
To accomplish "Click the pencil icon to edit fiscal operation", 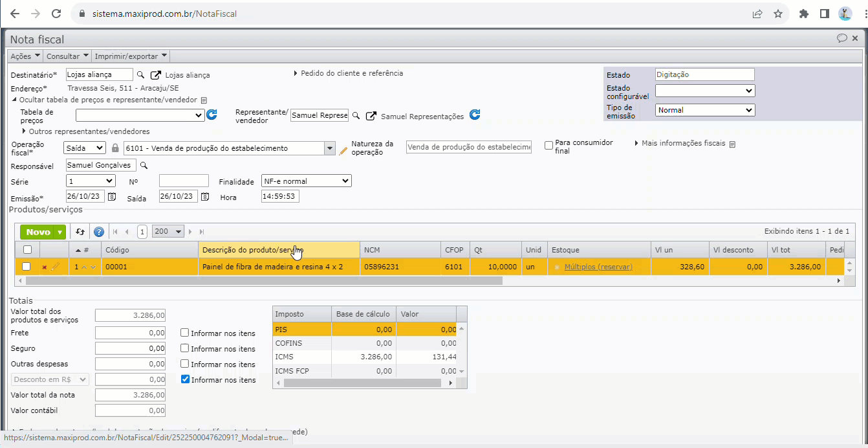I will pyautogui.click(x=343, y=150).
